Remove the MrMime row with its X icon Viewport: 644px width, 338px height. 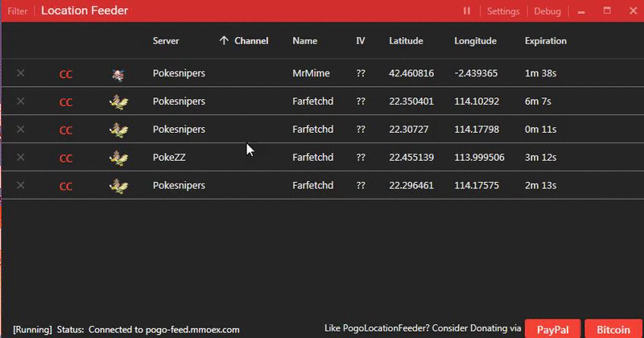click(x=21, y=73)
